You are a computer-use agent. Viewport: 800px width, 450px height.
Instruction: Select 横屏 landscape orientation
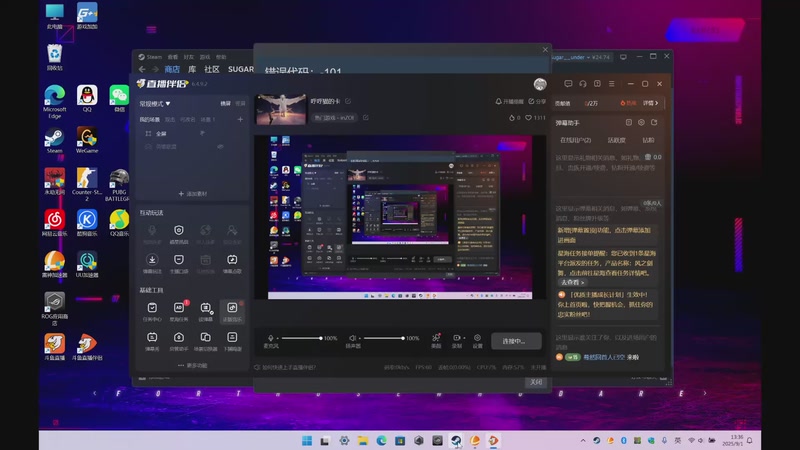click(226, 104)
